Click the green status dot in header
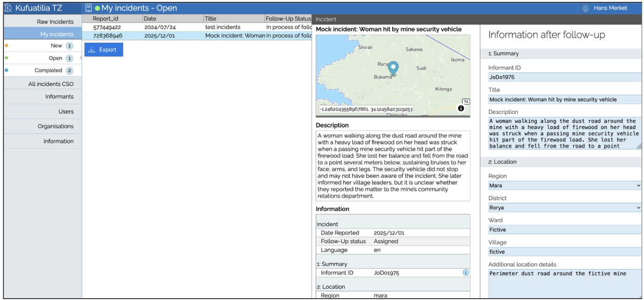This screenshot has height=300, width=644. click(97, 8)
